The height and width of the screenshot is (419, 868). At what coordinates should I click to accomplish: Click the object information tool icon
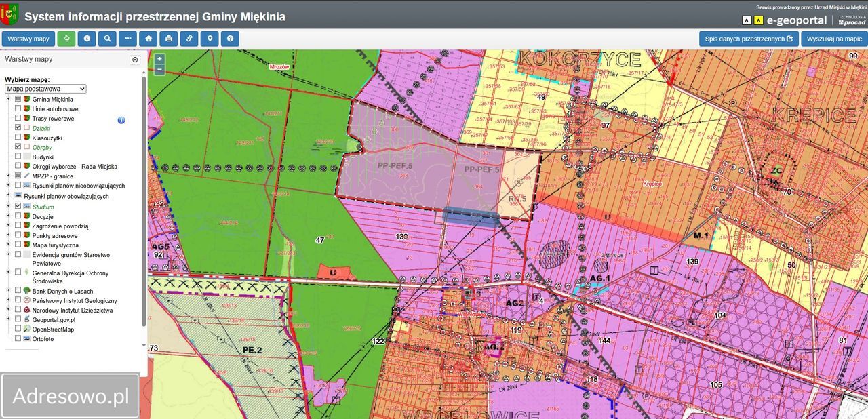point(87,39)
